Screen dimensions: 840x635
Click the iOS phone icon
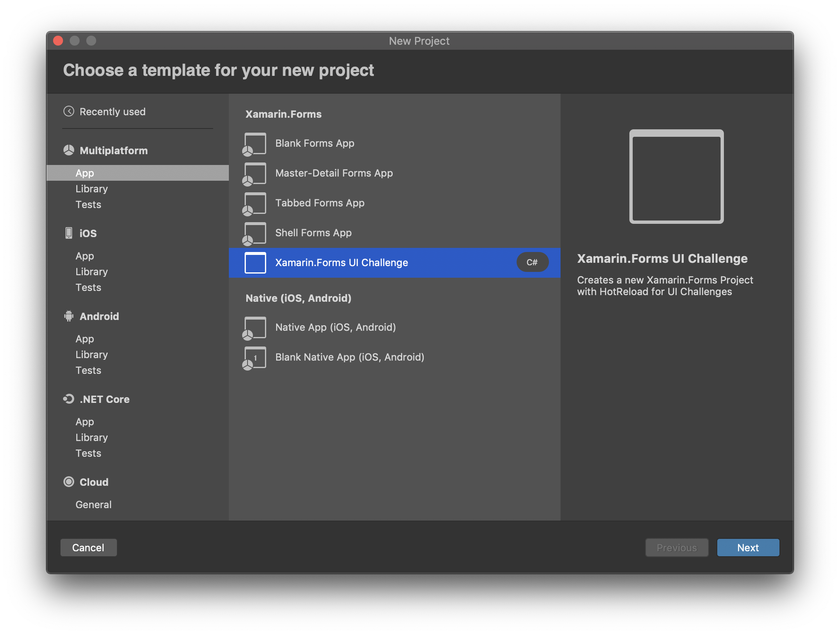click(69, 233)
